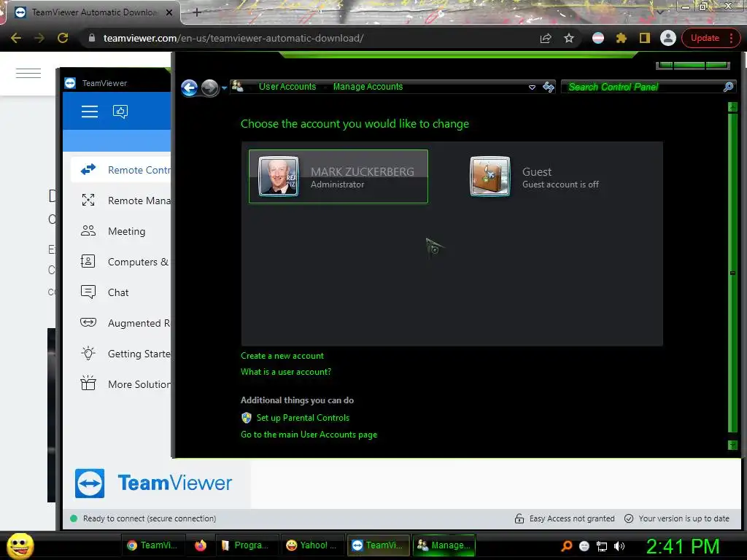
Task: Click Your version is up to date
Action: click(677, 518)
